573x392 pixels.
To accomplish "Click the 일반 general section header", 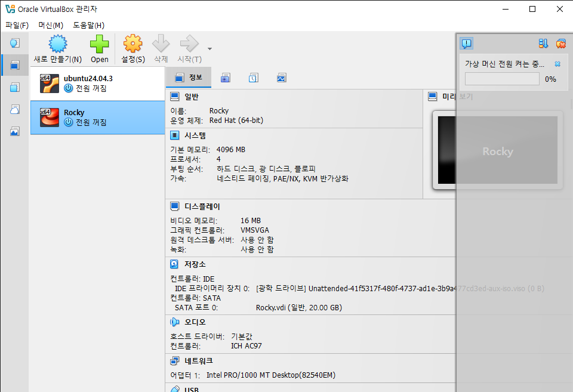I will pyautogui.click(x=192, y=97).
